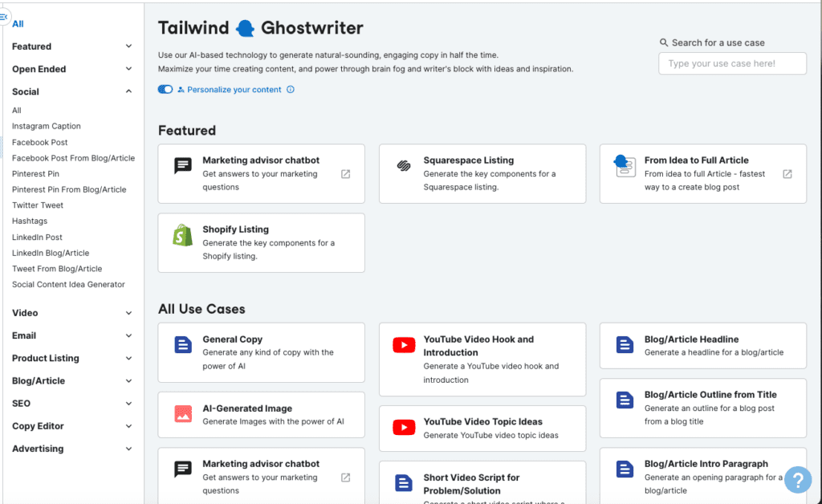822x504 pixels.
Task: Select the top All item in sidebar
Action: 18,23
